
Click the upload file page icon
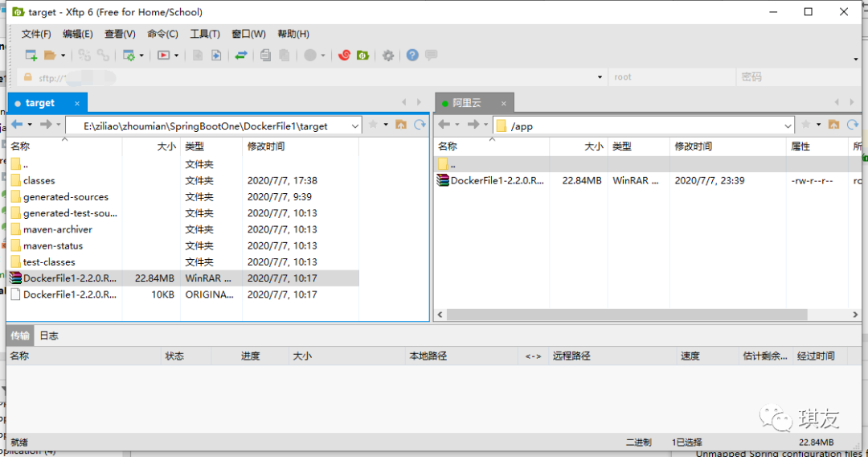pyautogui.click(x=197, y=55)
